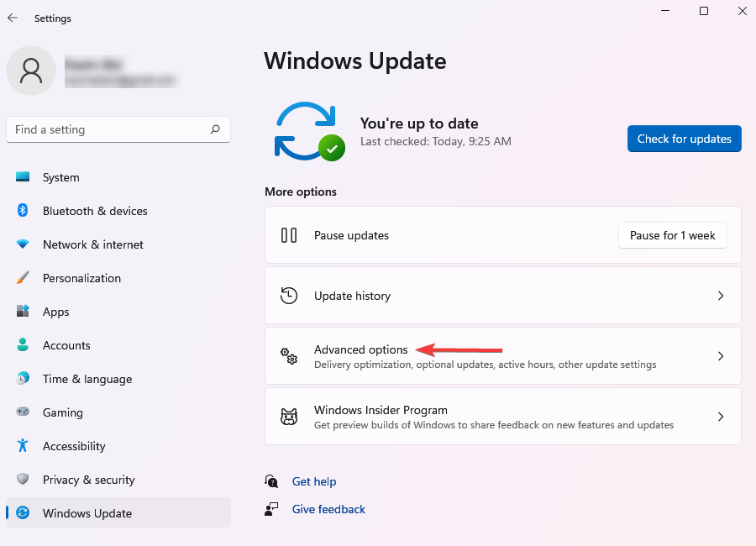Click the Time & language globe icon
Viewport: 756px width, 546px height.
pos(23,378)
